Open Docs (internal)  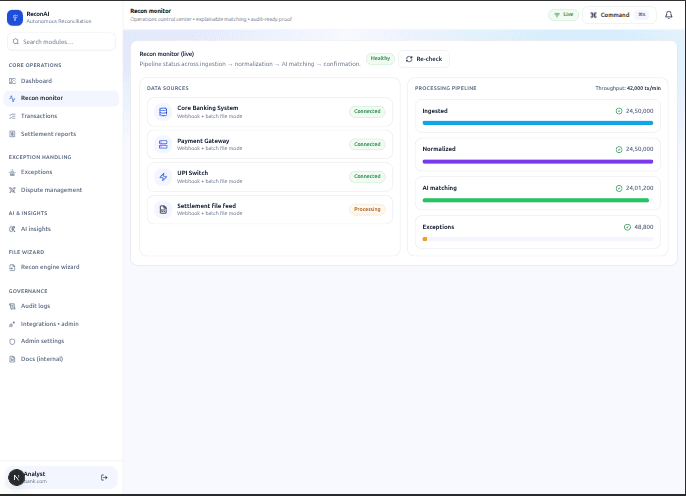[x=61, y=359]
